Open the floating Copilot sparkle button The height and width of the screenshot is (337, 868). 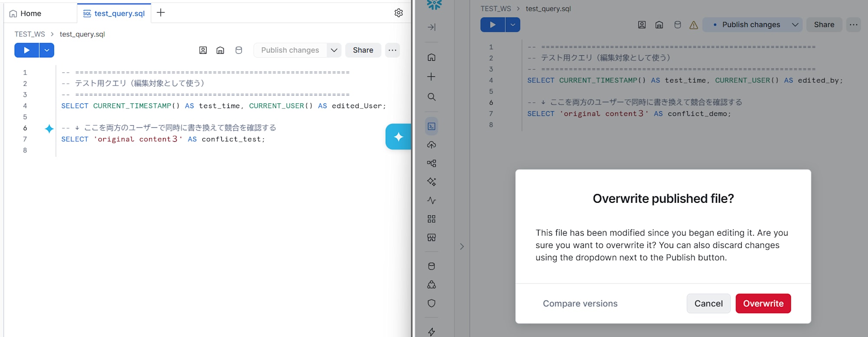point(398,137)
